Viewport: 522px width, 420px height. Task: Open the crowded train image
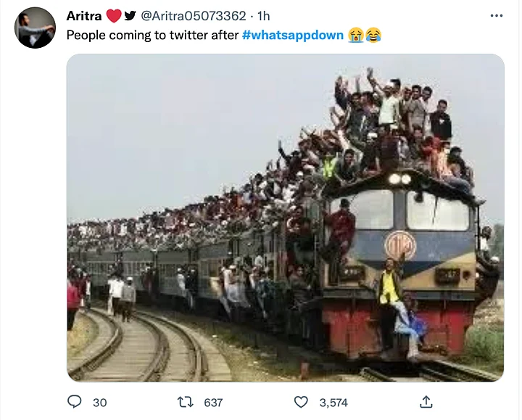coord(286,218)
